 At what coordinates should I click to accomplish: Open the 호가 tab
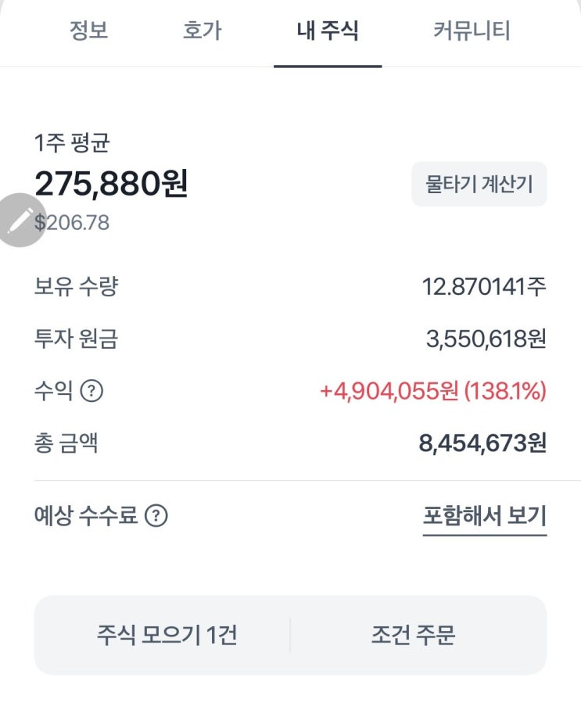pos(203,31)
